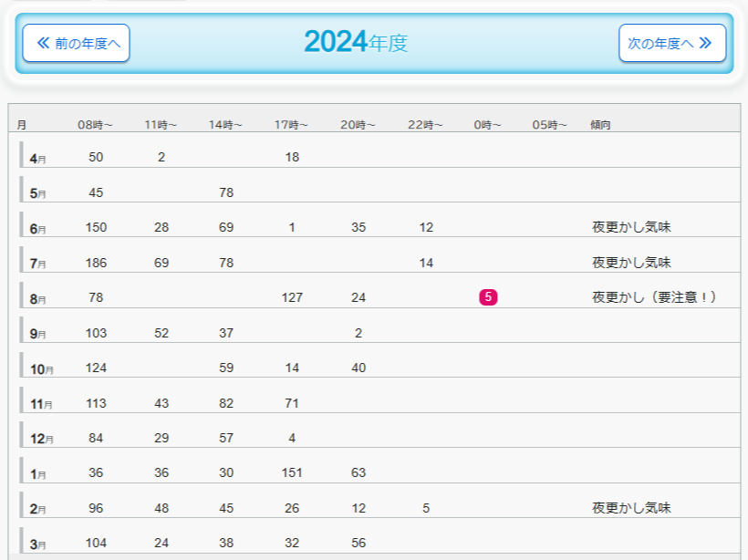Click the 08時~ column header
The width and height of the screenshot is (748, 560).
click(96, 125)
